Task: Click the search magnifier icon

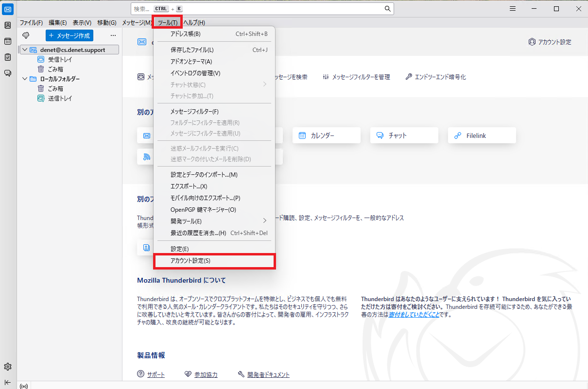Action: 387,9
